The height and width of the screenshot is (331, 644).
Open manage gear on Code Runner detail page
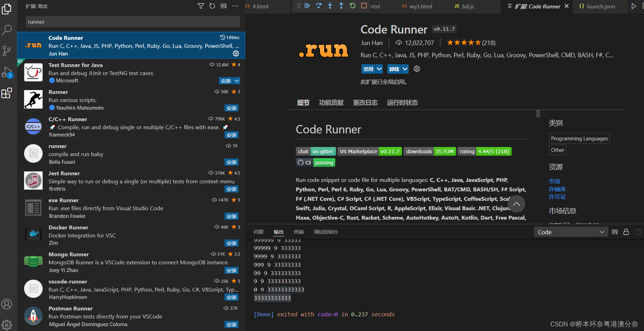[x=417, y=69]
